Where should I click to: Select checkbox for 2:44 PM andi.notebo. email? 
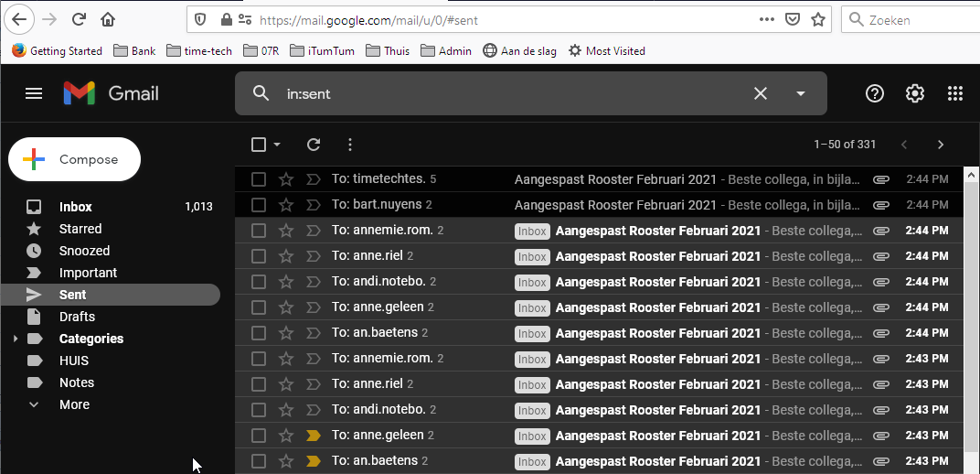click(x=259, y=282)
